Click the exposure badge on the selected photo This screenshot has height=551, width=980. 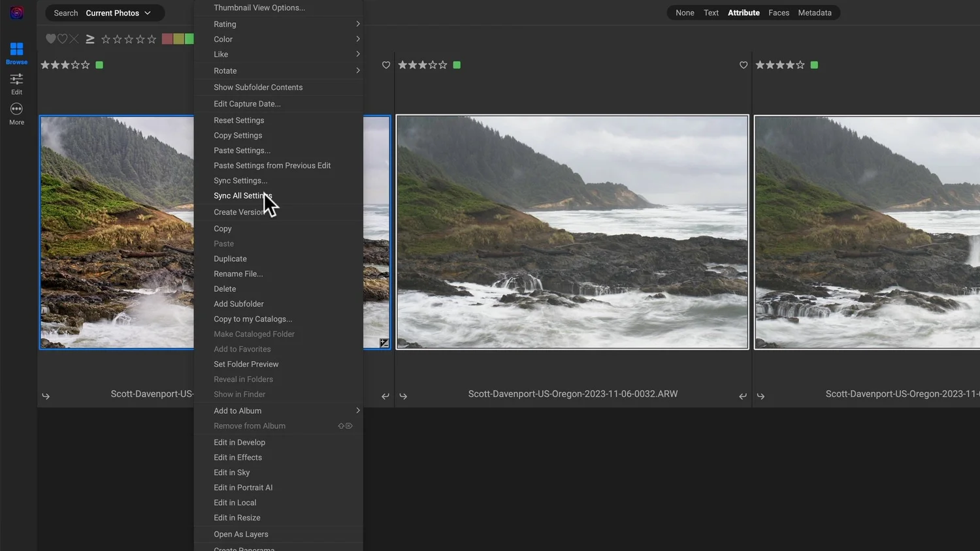384,343
